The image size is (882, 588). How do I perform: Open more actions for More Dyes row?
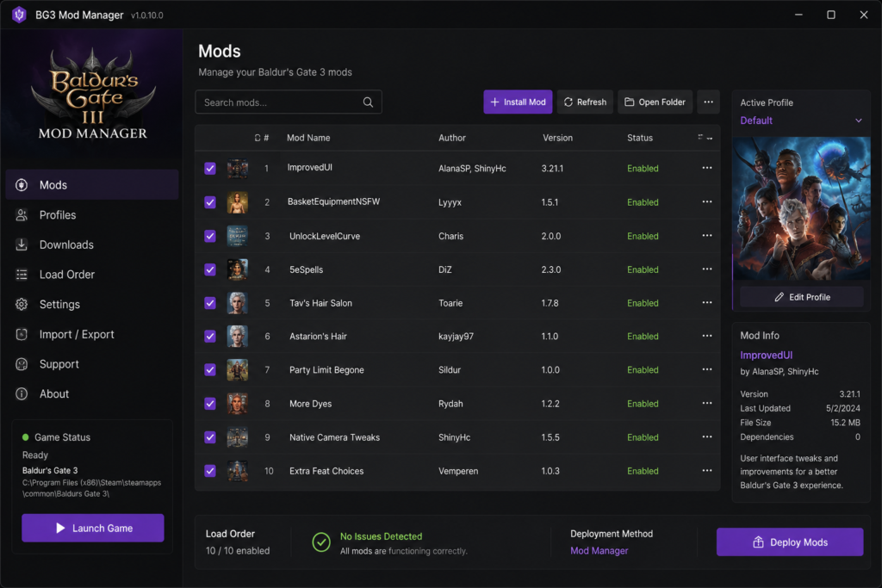click(707, 403)
